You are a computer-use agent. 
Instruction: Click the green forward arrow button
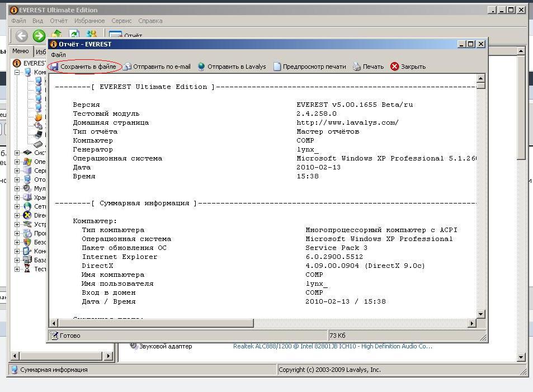[x=39, y=36]
